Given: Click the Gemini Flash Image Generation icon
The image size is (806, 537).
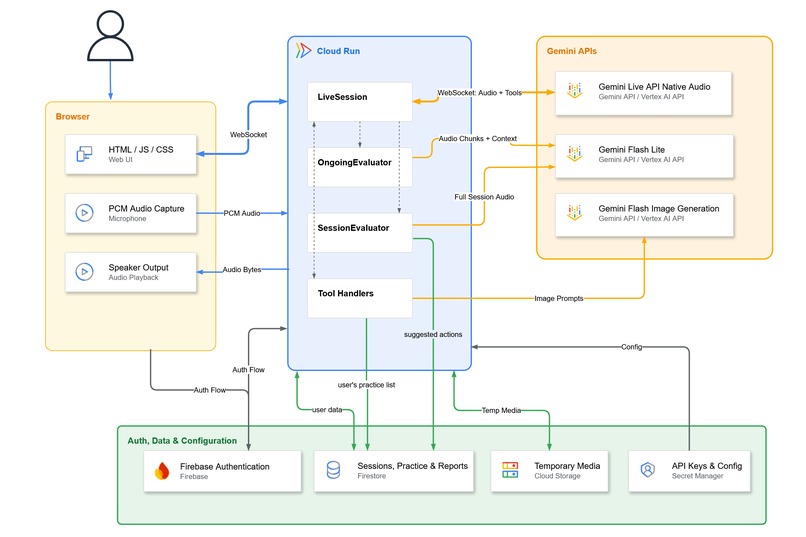Looking at the screenshot, I should tap(575, 213).
